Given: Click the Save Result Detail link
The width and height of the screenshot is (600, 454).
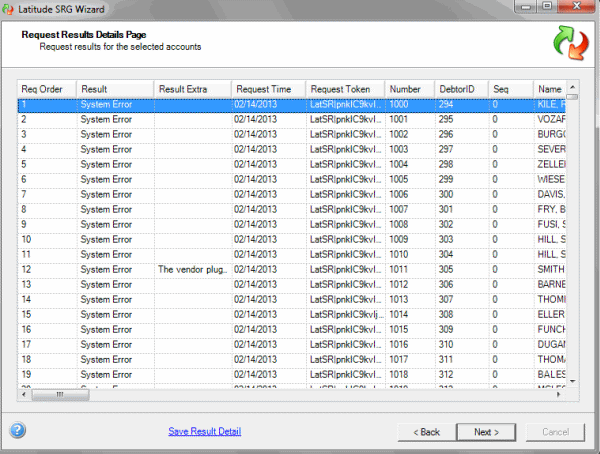Looking at the screenshot, I should pos(205,431).
